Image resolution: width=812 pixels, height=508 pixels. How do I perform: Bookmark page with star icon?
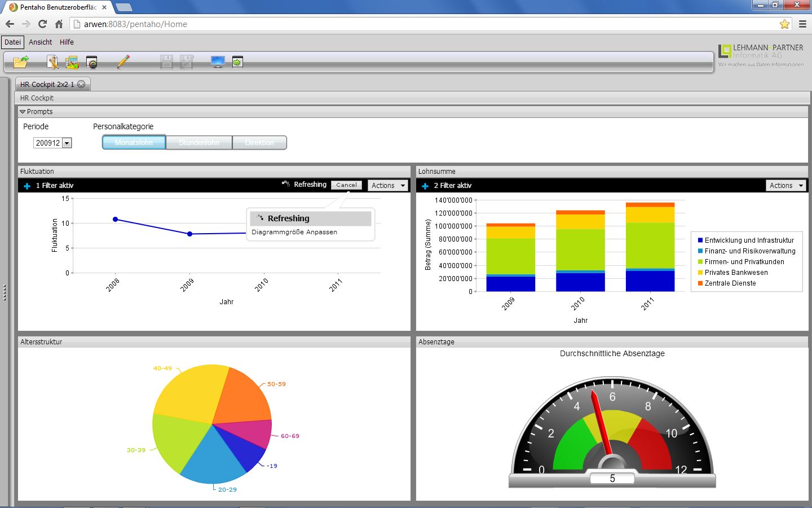click(x=784, y=24)
